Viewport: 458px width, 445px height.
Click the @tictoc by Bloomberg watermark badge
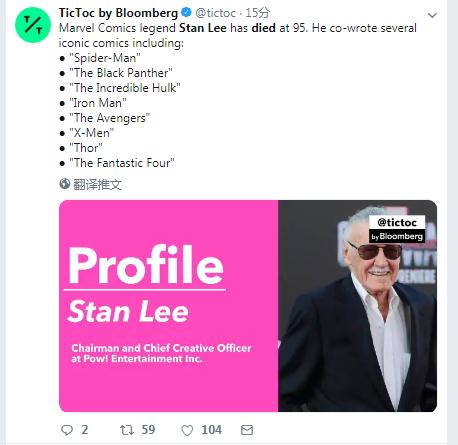coord(397,229)
